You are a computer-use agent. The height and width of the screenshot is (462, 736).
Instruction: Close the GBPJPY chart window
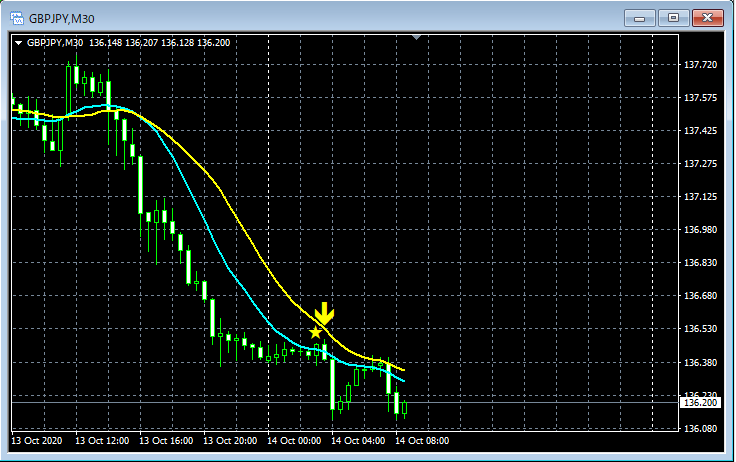(708, 18)
